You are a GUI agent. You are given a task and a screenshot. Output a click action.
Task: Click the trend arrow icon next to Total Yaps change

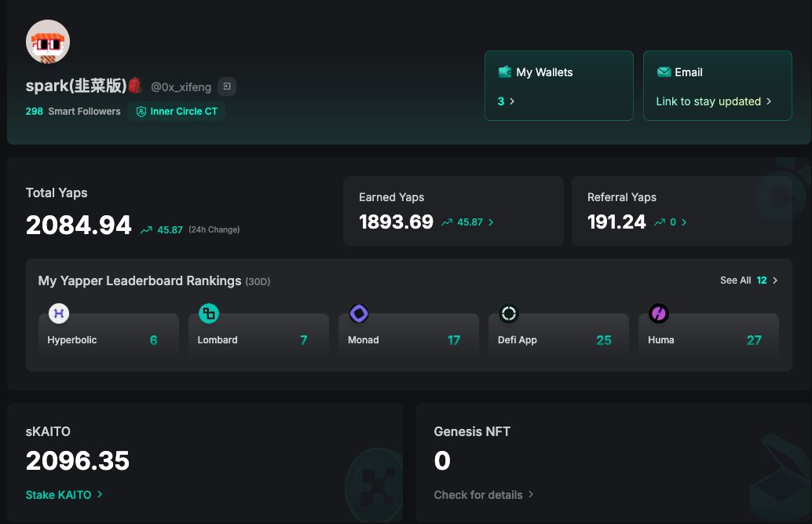point(146,229)
